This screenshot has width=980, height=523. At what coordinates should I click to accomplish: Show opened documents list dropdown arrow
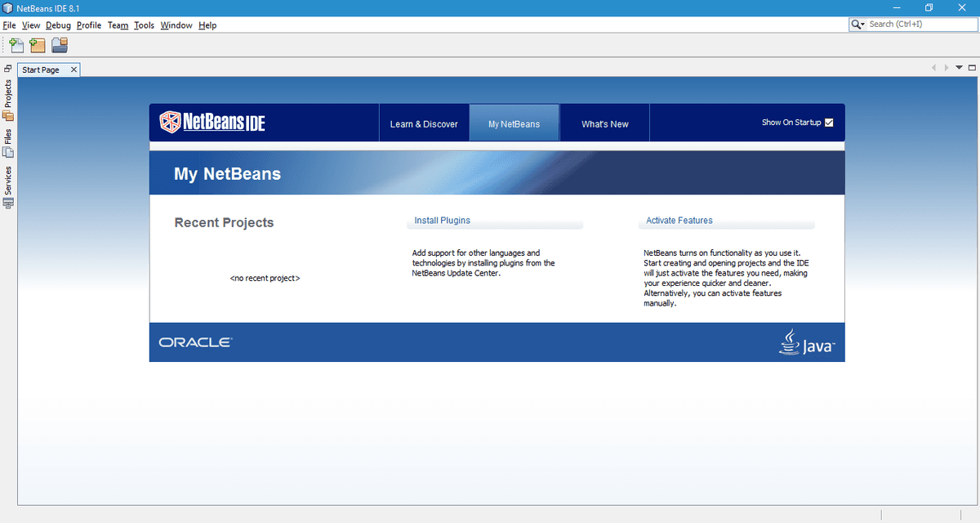click(x=959, y=68)
